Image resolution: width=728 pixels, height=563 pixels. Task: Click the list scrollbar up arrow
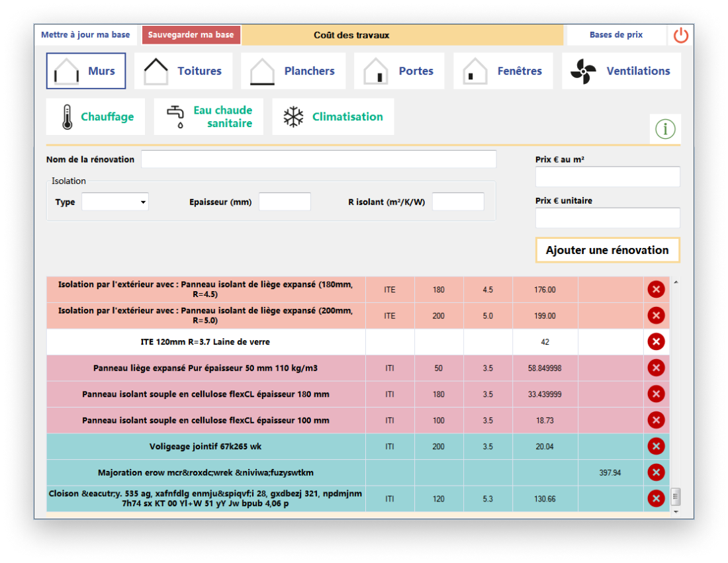point(676,282)
